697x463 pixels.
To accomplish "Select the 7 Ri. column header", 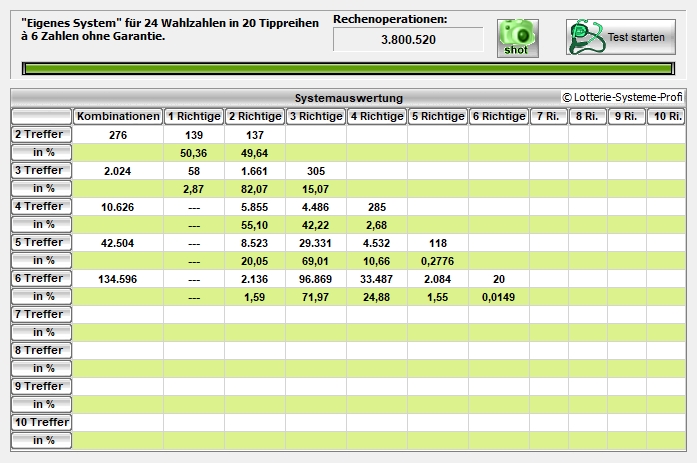I will (x=549, y=116).
